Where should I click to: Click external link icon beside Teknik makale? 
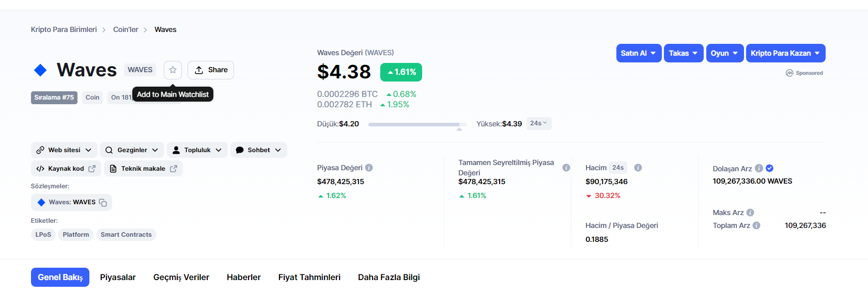tap(174, 169)
